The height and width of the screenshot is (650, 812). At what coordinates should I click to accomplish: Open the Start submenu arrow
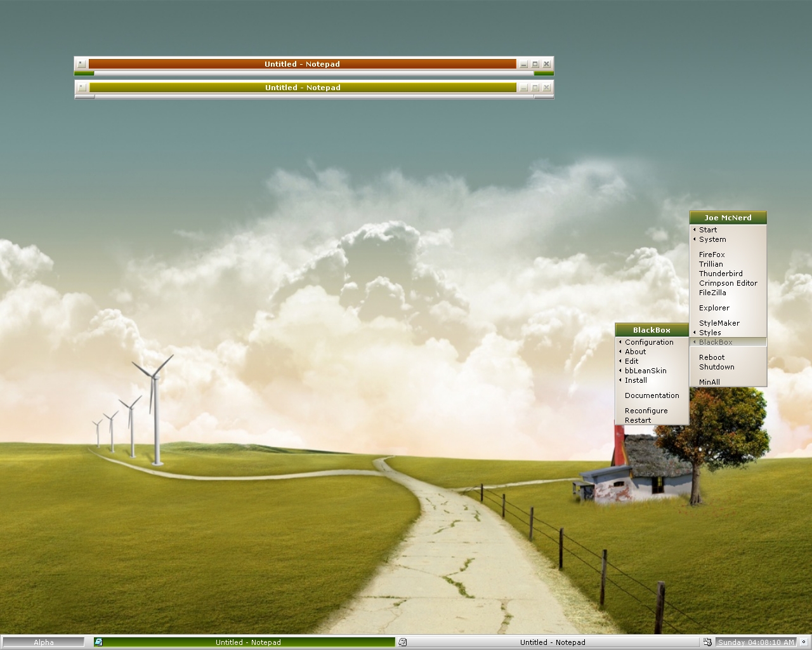click(x=694, y=230)
